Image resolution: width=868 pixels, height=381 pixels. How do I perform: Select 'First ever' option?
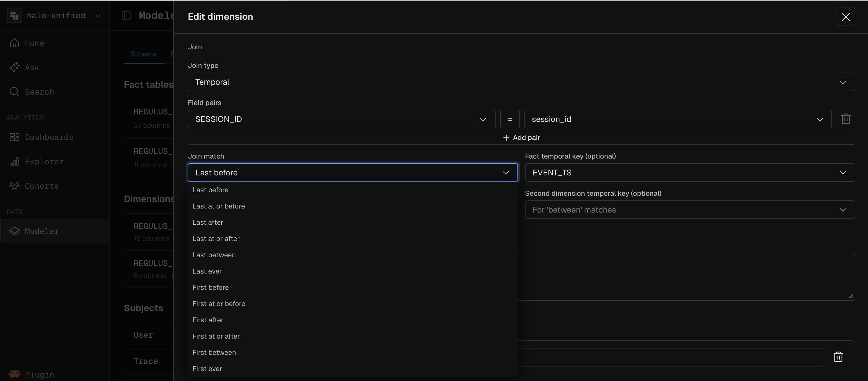(x=352, y=369)
